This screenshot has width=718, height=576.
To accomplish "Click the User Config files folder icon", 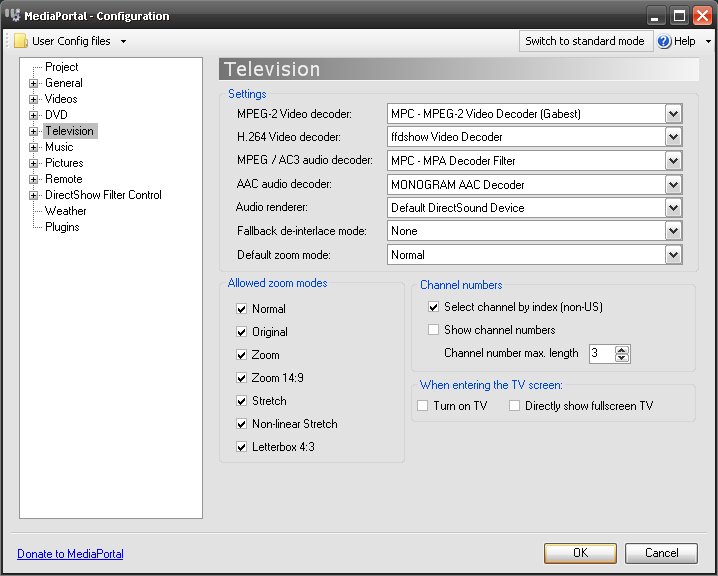I will 21,41.
